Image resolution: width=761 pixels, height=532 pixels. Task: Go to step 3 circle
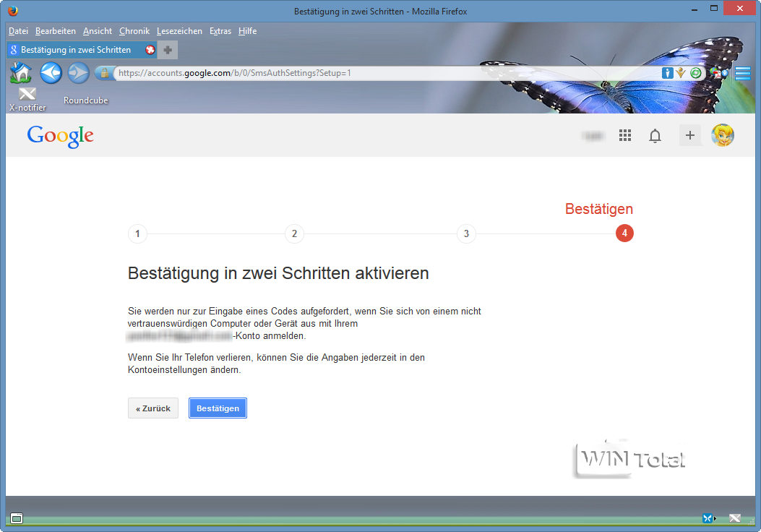(x=466, y=234)
